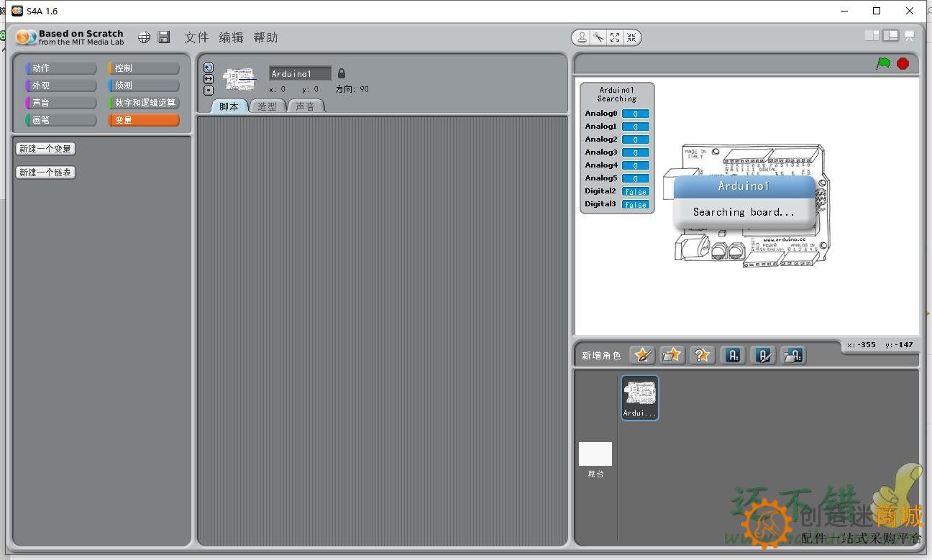Viewport: 932px width, 560px height.
Task: Select the Arduino1 sprite thumbnail
Action: click(x=639, y=397)
